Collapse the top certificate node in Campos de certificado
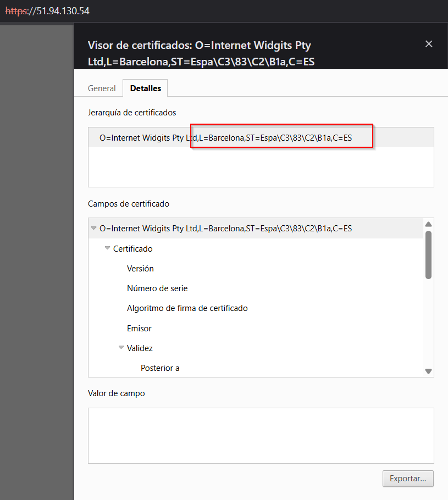The image size is (448, 500). (93, 227)
